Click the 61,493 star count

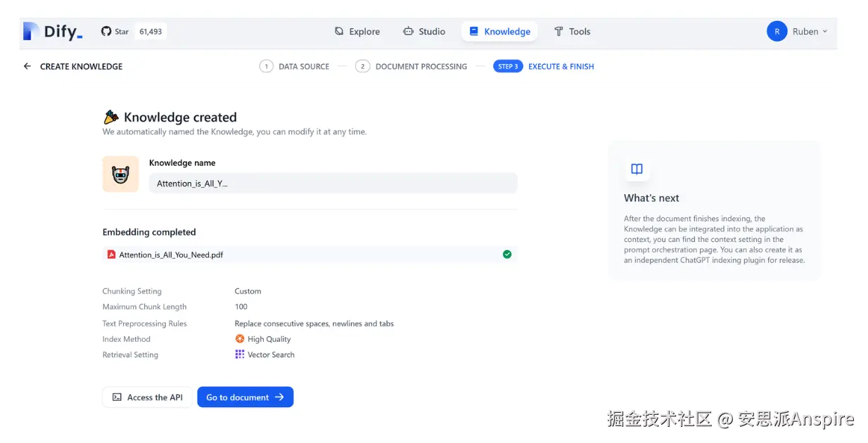[x=151, y=32]
